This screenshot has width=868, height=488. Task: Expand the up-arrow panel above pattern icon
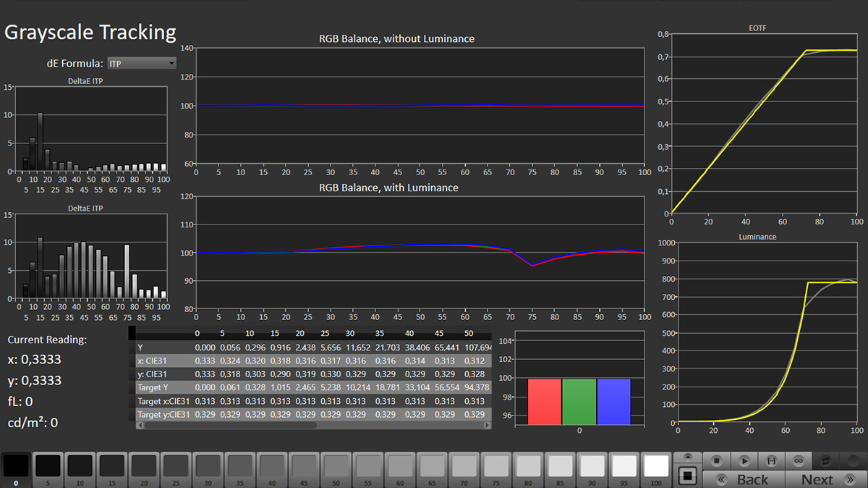pos(687,457)
